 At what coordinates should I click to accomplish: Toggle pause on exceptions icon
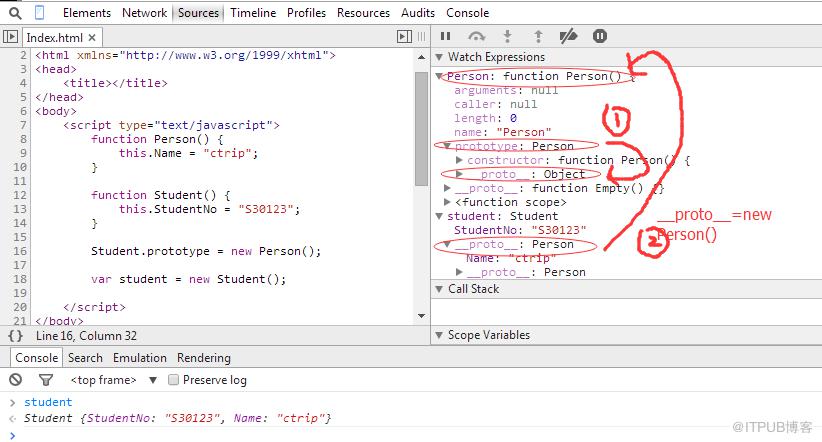coord(600,36)
